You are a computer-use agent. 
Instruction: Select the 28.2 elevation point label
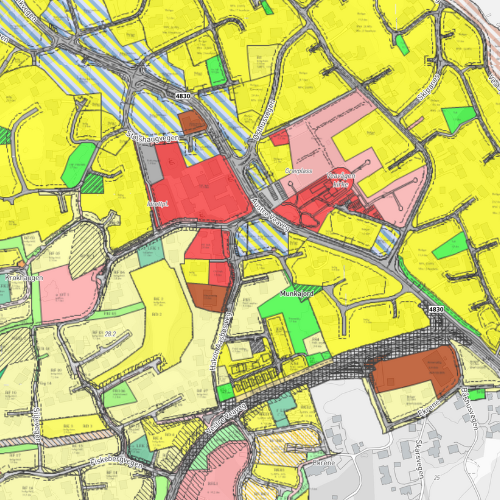[110, 334]
